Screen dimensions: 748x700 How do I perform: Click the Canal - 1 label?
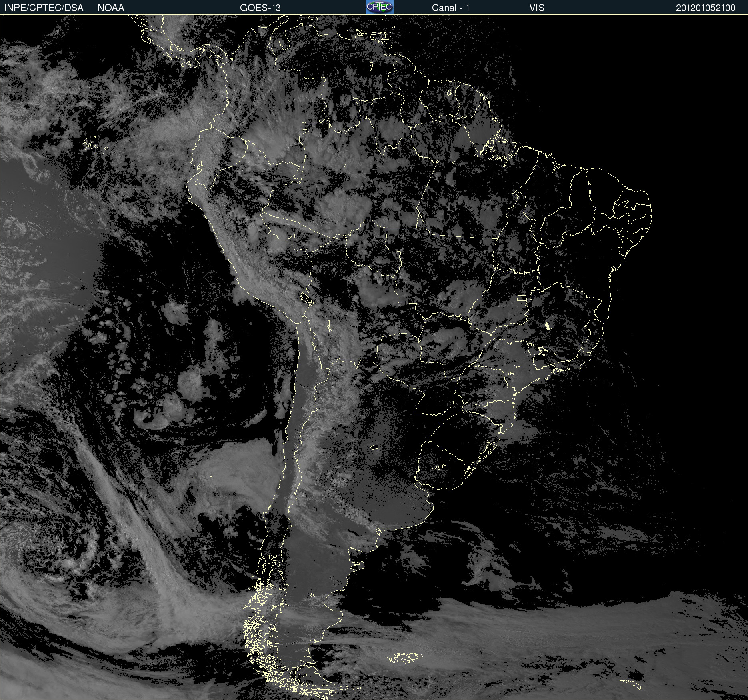(451, 8)
